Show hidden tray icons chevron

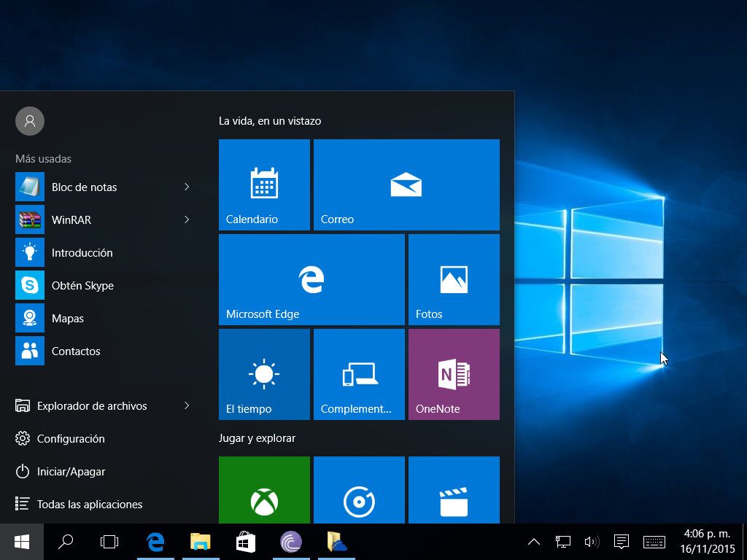534,542
